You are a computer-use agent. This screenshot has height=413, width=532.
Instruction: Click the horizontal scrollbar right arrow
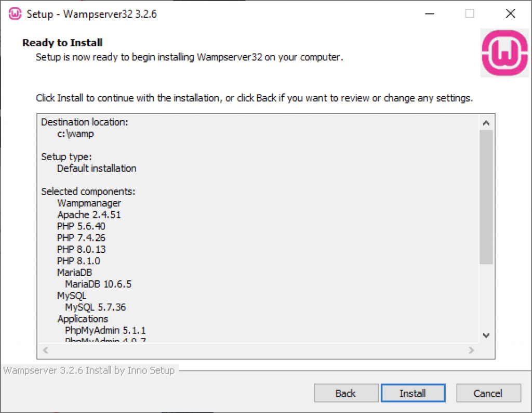pos(471,350)
